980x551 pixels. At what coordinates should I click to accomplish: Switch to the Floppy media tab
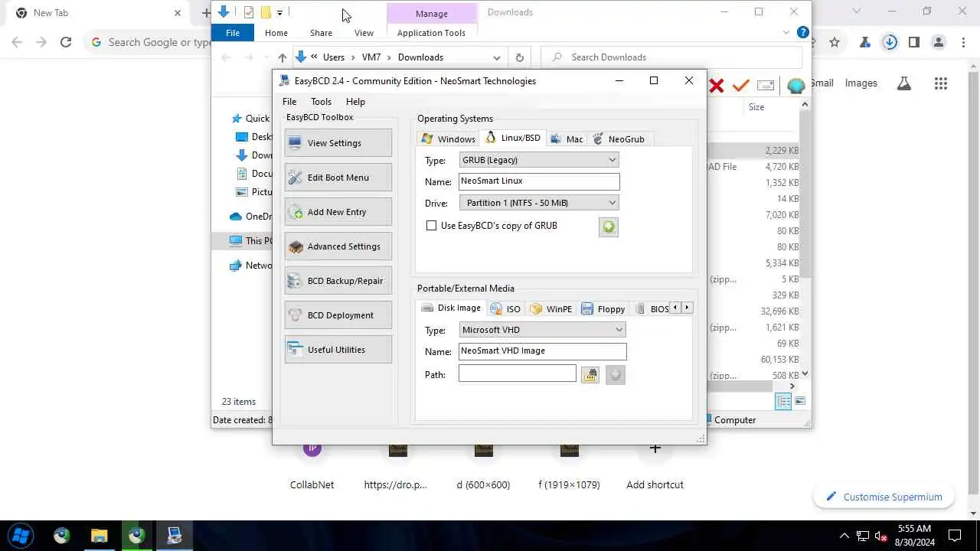(x=603, y=309)
